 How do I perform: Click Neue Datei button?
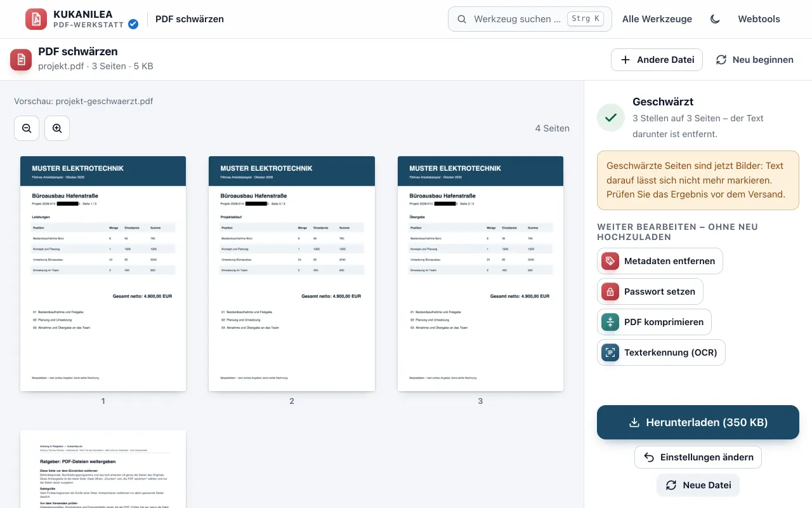(698, 485)
